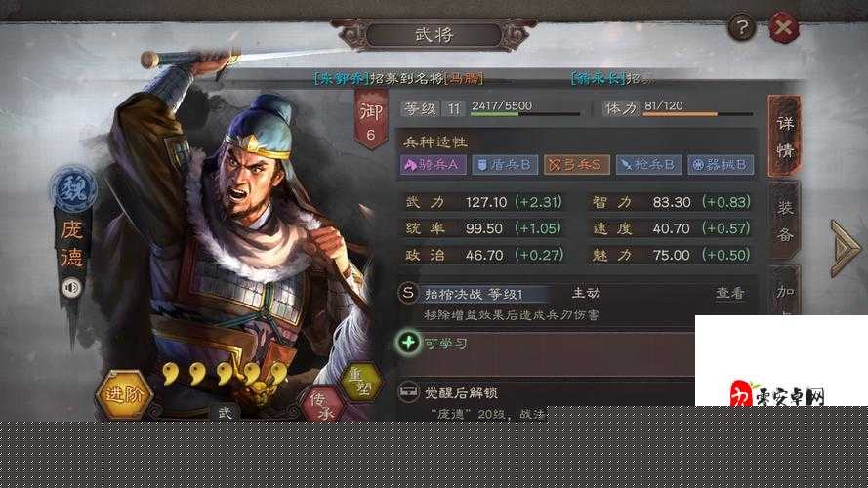Switch to the 详情 tab
The width and height of the screenshot is (868, 488).
point(784,136)
